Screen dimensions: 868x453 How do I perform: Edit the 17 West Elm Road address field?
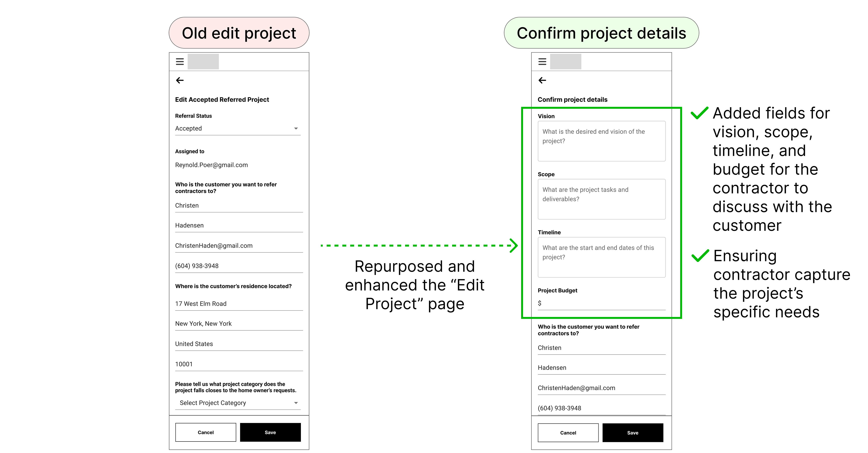click(238, 304)
